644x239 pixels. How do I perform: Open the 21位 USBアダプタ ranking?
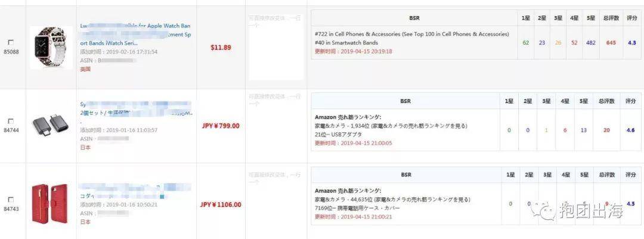tap(338, 134)
